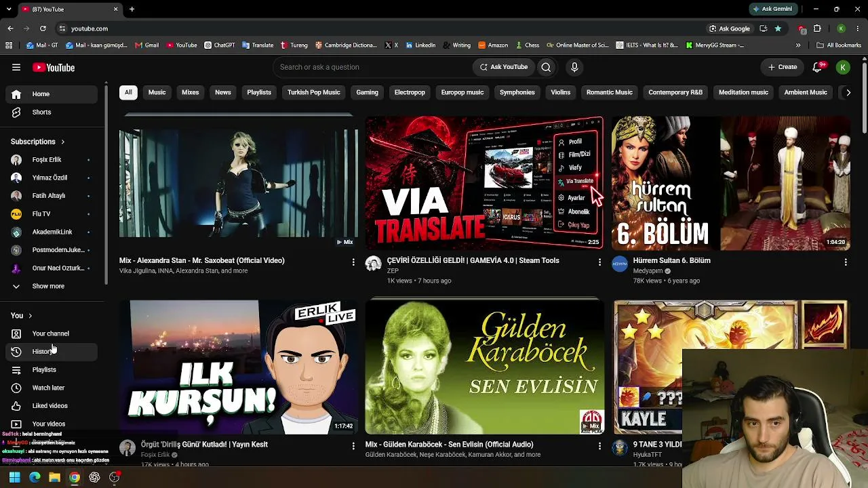The width and height of the screenshot is (868, 488).
Task: Open the Chrome apps grid in bookmarks bar
Action: tap(9, 45)
